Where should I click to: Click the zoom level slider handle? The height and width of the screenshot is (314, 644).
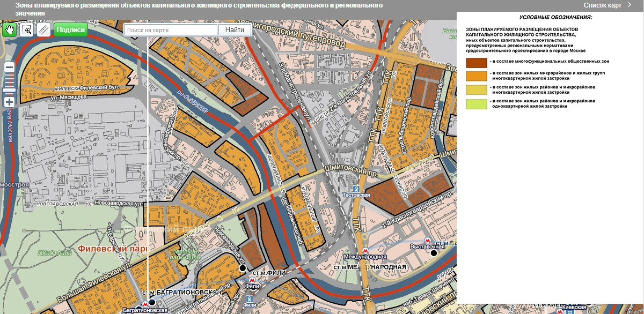pos(9,91)
